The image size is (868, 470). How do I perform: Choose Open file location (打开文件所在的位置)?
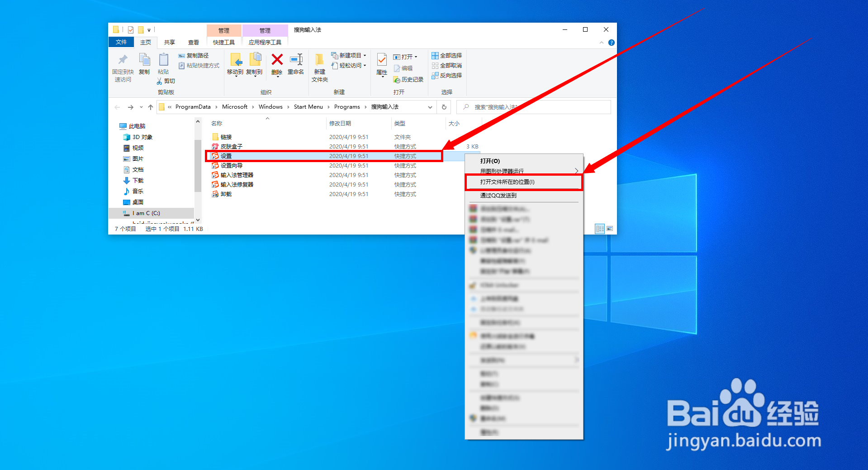524,182
